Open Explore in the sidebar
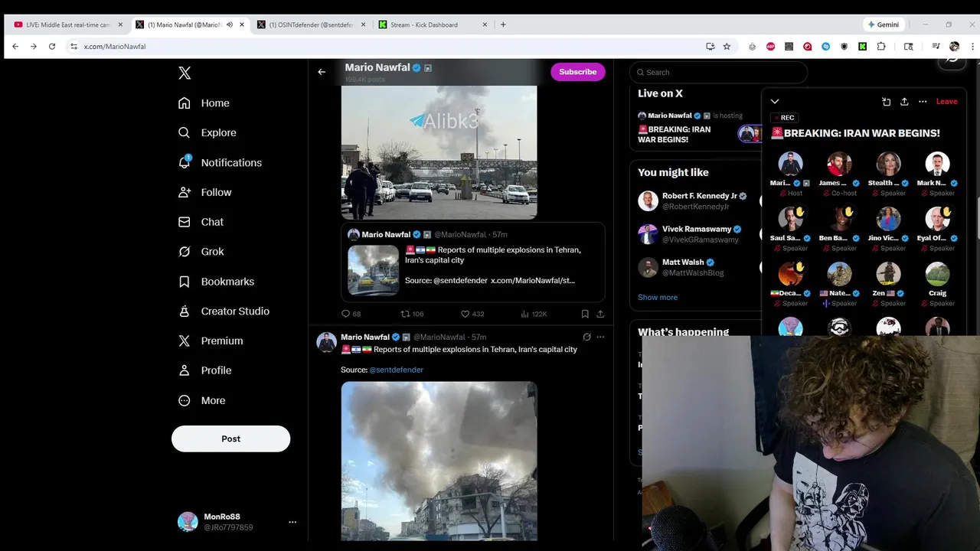The width and height of the screenshot is (980, 551). (207, 133)
